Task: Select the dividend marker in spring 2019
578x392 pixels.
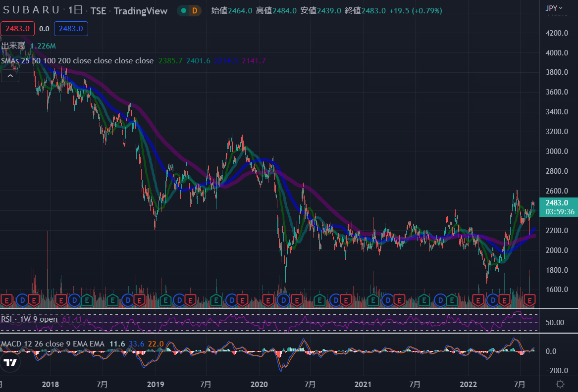Action: [179, 300]
